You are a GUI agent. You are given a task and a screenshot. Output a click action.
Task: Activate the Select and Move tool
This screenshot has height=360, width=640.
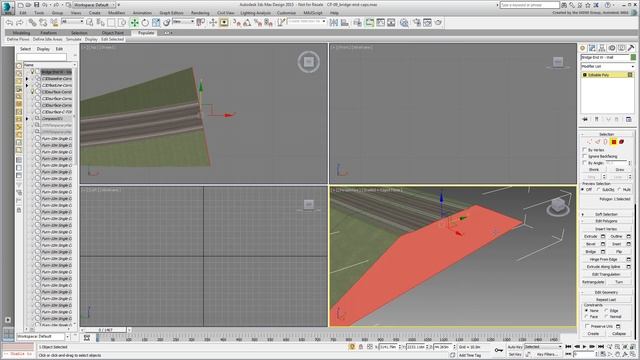point(134,23)
